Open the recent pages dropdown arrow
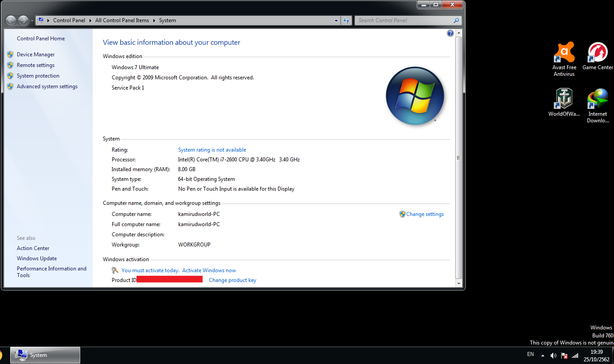This screenshot has height=364, width=614. pos(32,21)
